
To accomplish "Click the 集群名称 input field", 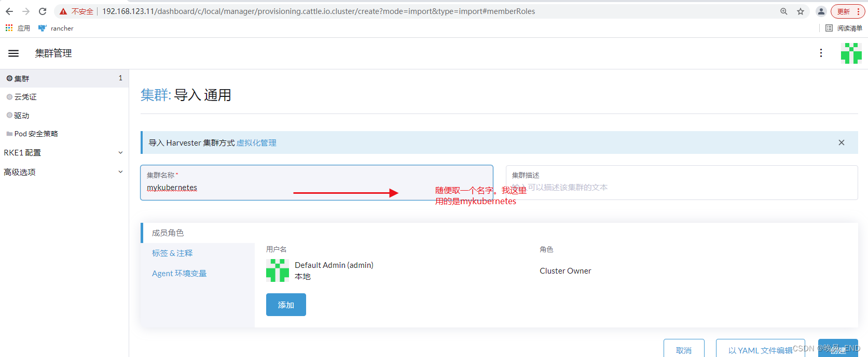I will click(316, 182).
